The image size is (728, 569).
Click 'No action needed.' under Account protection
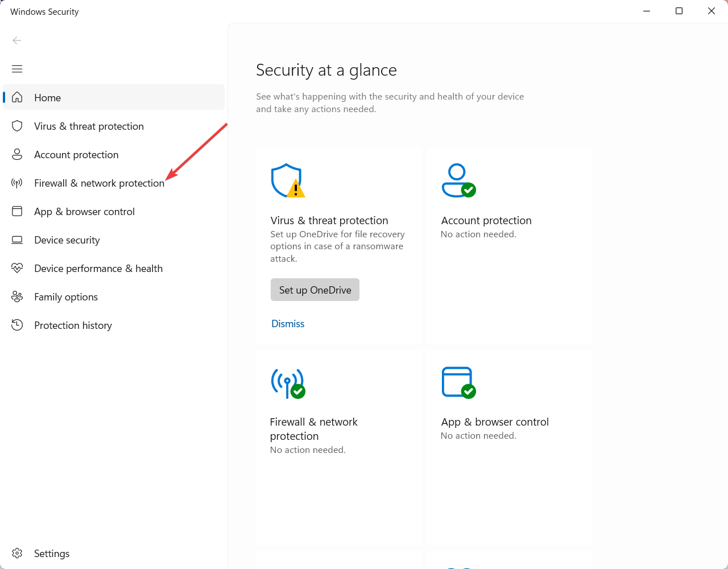478,234
